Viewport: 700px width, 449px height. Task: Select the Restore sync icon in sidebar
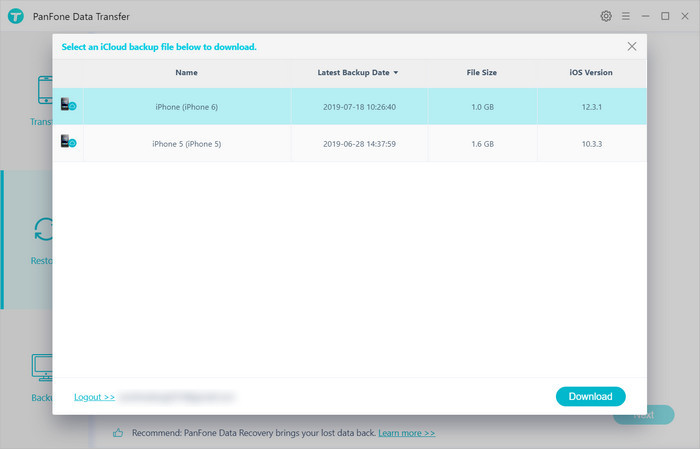coord(44,230)
